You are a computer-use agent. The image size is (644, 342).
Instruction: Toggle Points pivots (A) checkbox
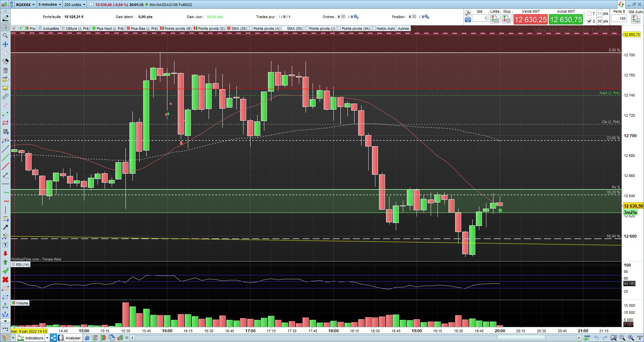point(251,28)
